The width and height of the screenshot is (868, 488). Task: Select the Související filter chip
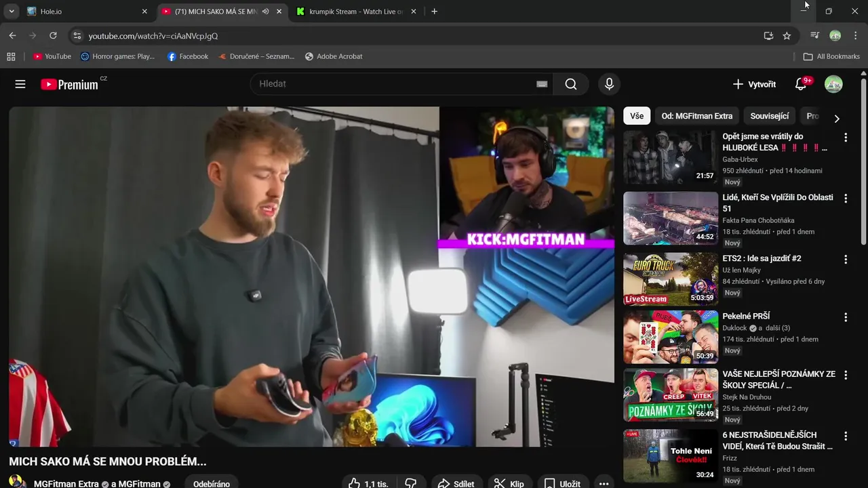point(769,116)
